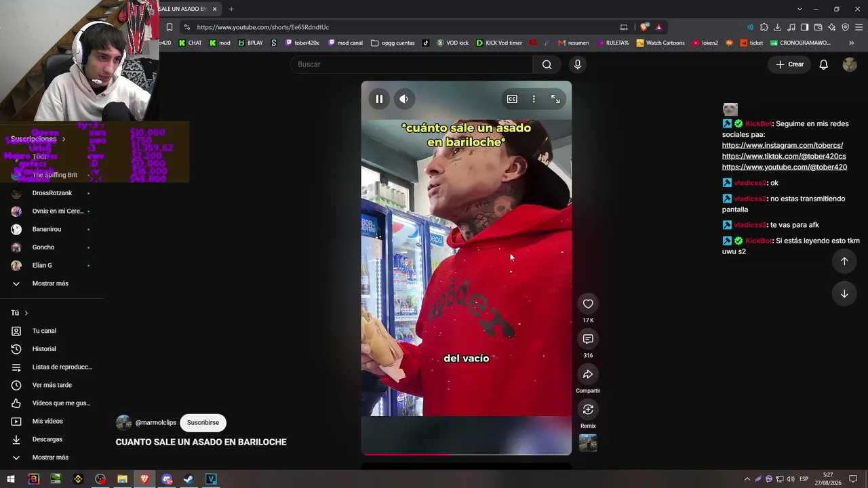Open the instagram.com/tobercs chat link
This screenshot has height=488, width=868.
783,145
